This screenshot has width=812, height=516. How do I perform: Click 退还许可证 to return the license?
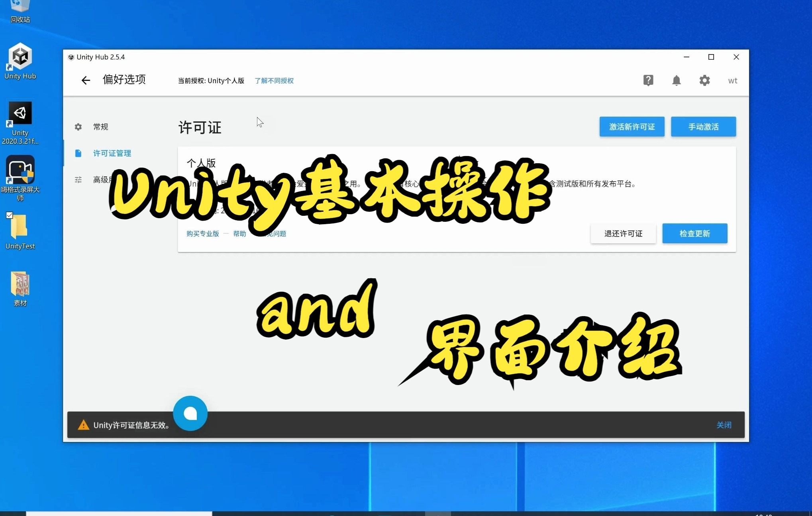coord(623,234)
